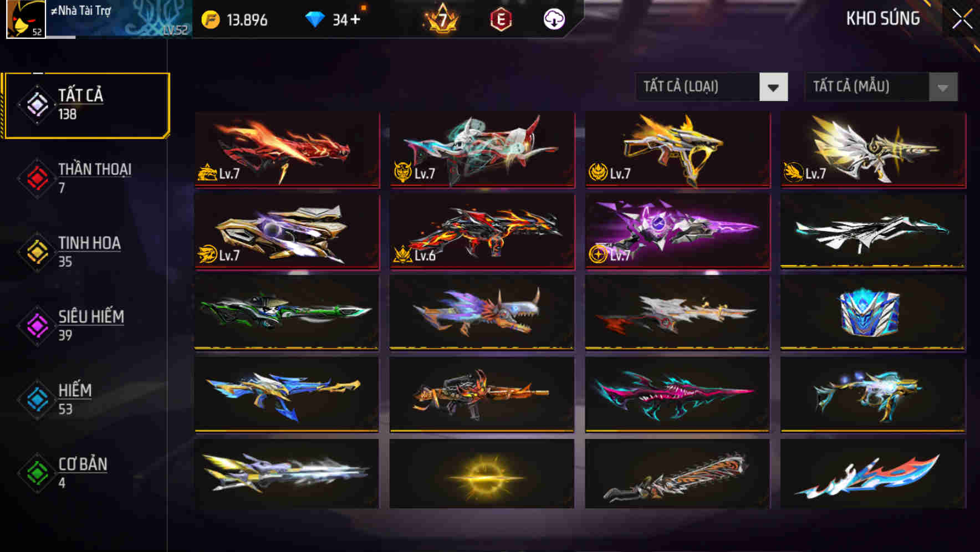Select the Tất Cả 138 category
The width and height of the screenshot is (980, 552).
pos(85,105)
